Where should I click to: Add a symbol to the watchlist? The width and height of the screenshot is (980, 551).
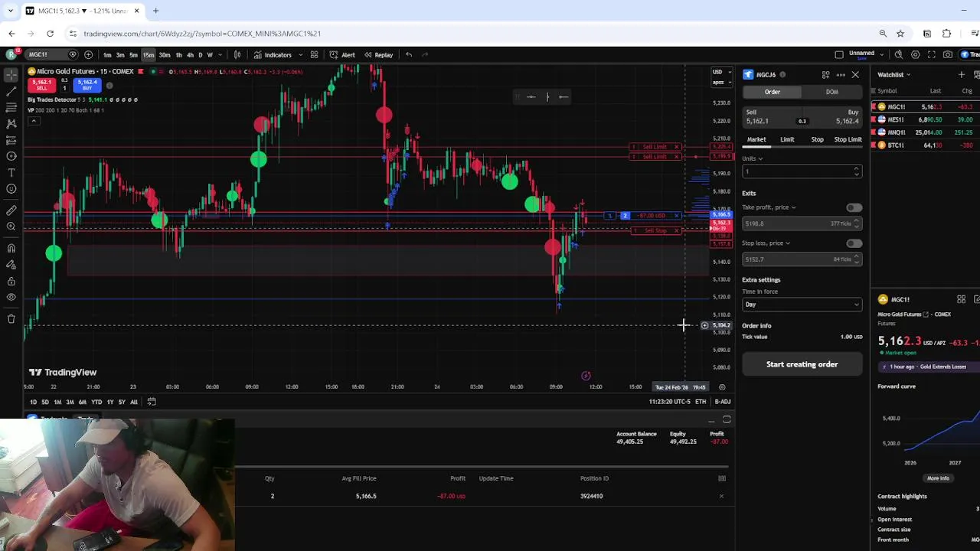click(x=962, y=74)
